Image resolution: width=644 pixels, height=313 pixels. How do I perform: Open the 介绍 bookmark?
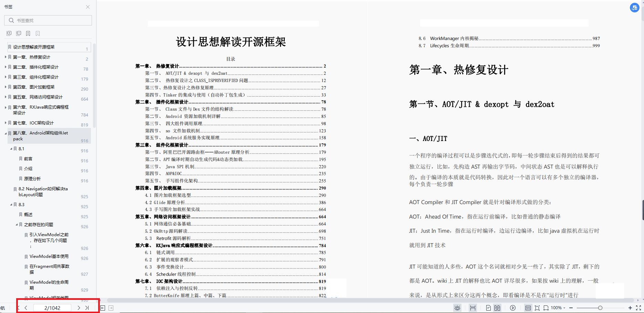pyautogui.click(x=28, y=169)
